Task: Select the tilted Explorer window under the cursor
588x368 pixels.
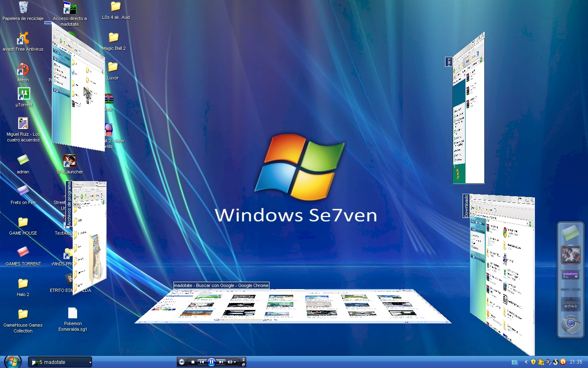Action: coord(78,87)
